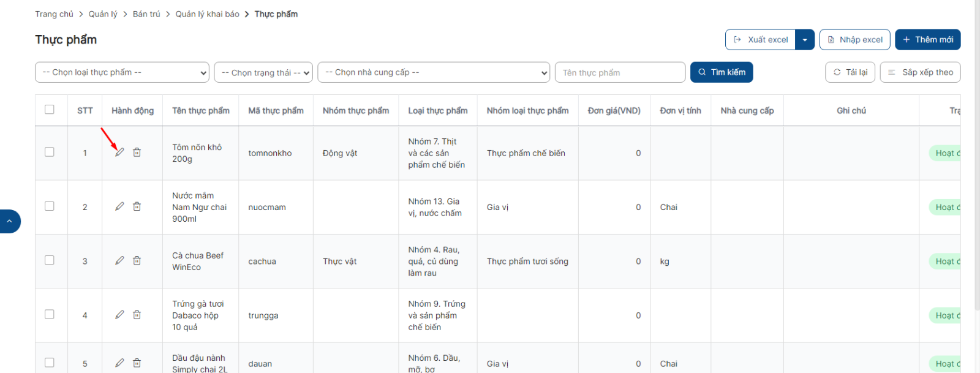Click the Nhóm thực phẩm column header
Viewport: 980px width, 373px height.
pyautogui.click(x=356, y=111)
